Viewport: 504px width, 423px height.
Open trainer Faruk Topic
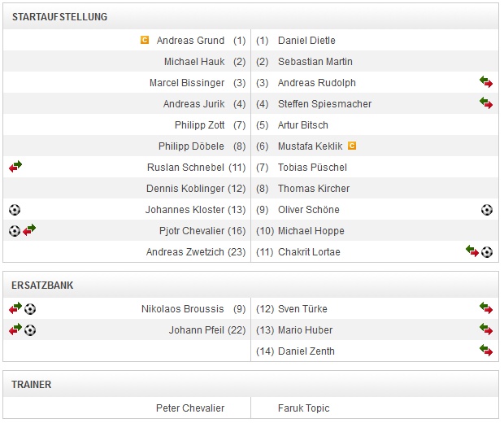click(303, 408)
